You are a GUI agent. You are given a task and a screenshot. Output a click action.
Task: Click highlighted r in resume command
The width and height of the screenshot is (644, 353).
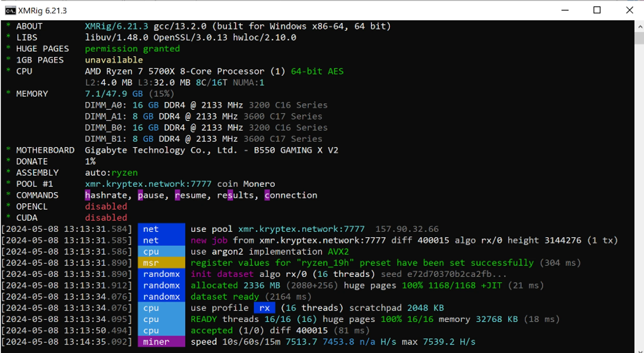point(177,195)
